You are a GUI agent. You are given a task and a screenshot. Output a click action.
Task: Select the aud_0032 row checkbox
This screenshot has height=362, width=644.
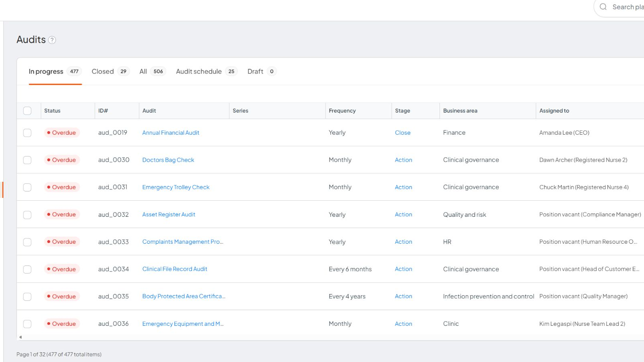27,215
